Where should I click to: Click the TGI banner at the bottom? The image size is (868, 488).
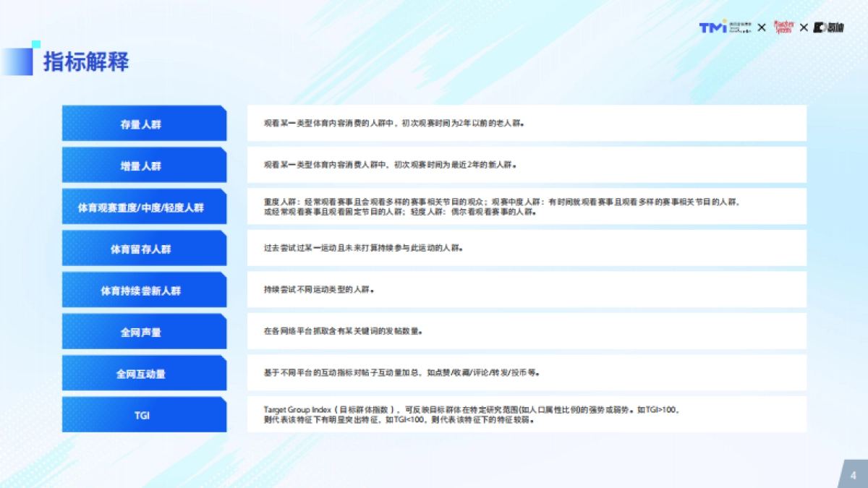point(144,414)
